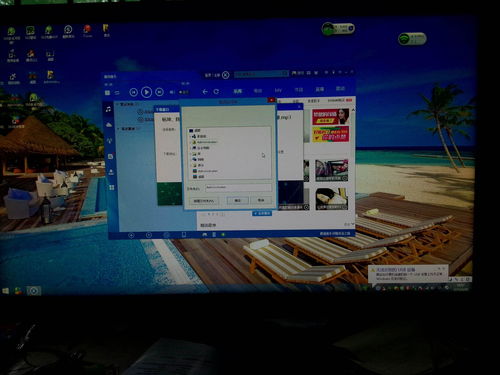
Task: Open the music note sidebar section
Action: 108,109
